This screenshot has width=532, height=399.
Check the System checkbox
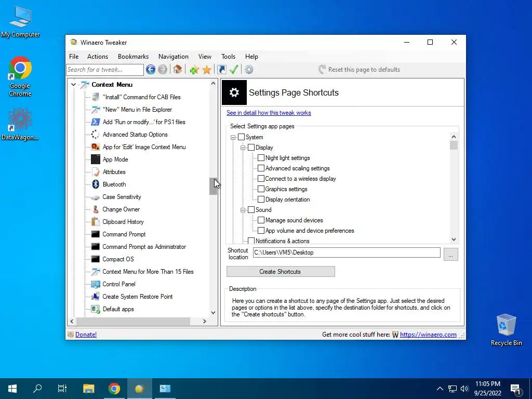tap(241, 137)
